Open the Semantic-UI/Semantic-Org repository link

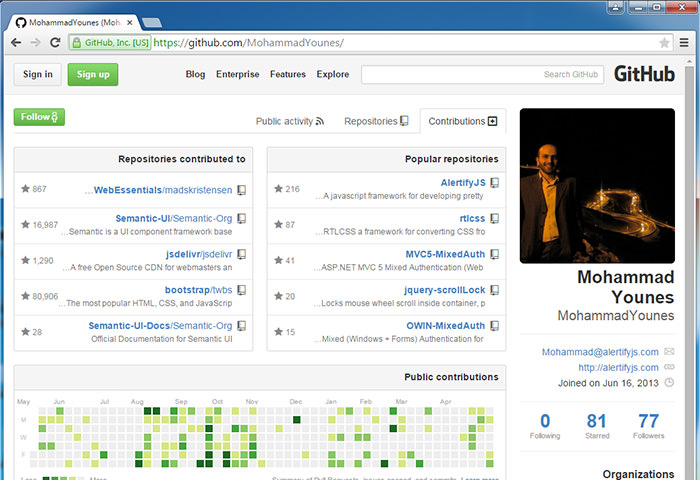(174, 218)
